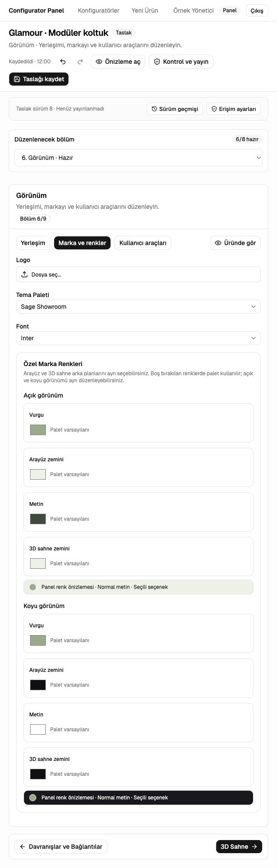Open Erişim ayarları access settings
The height and width of the screenshot is (868, 277).
233,109
